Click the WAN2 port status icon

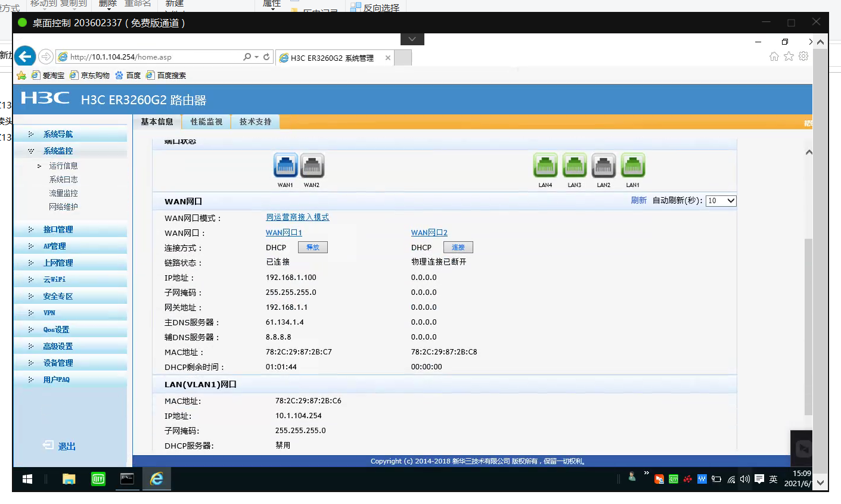[312, 166]
